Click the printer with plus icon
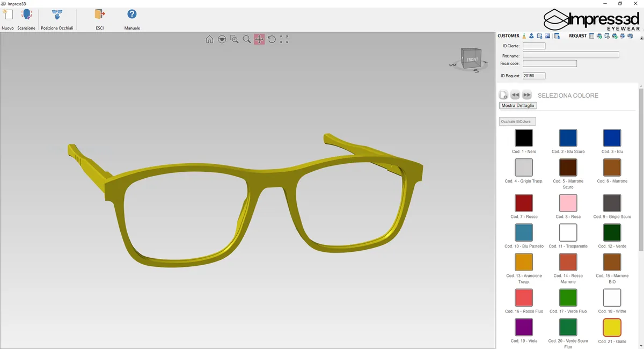Image resolution: width=644 pixels, height=349 pixels. point(599,36)
